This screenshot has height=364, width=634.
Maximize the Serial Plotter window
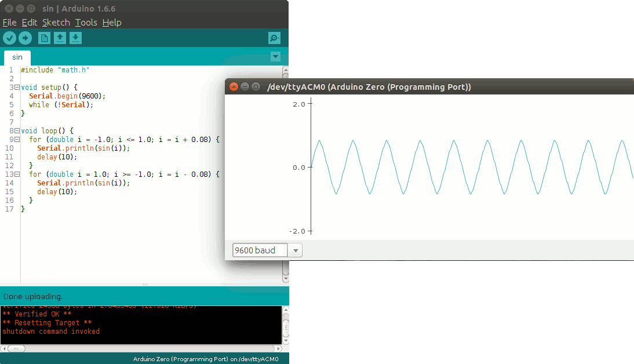coord(256,86)
